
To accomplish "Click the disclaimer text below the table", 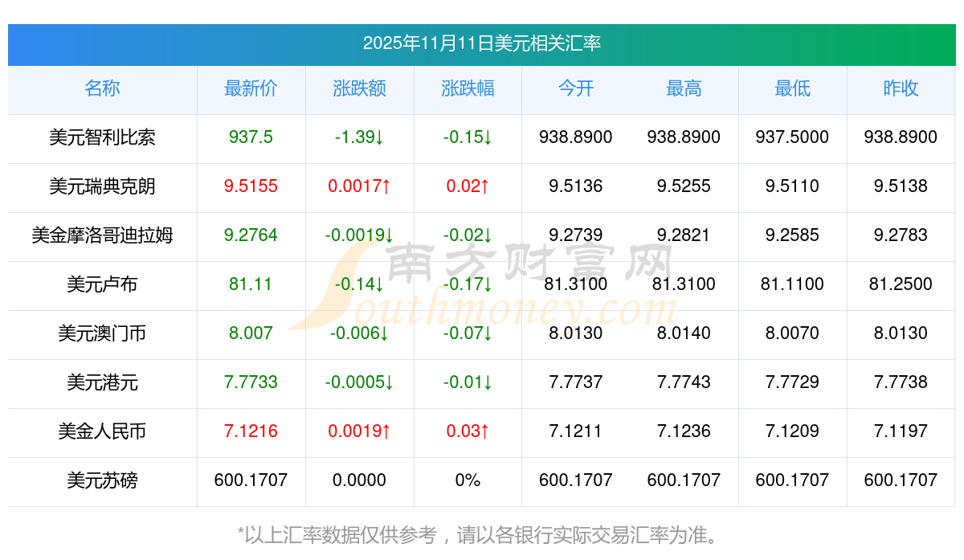I will pos(482,534).
